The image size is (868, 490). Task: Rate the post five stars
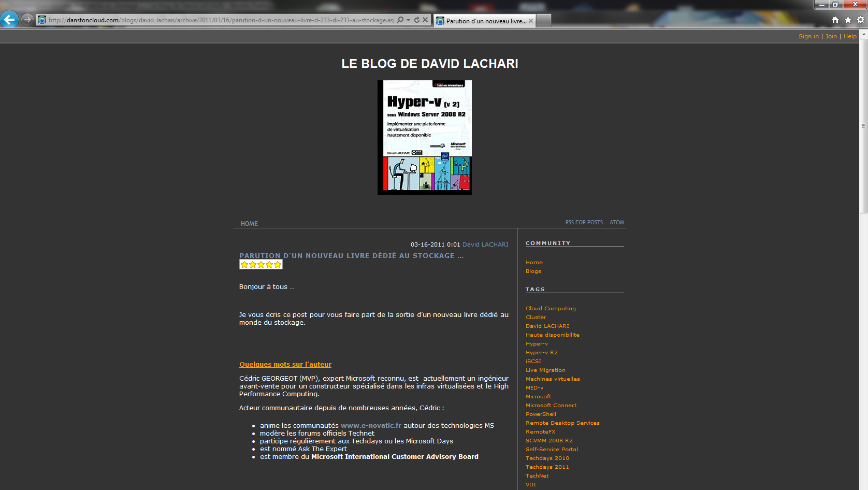278,265
